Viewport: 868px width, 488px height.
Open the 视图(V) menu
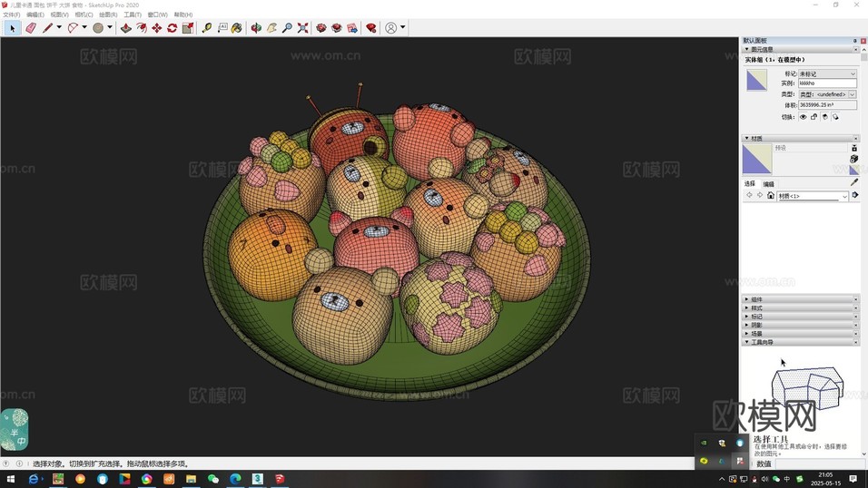(x=59, y=15)
